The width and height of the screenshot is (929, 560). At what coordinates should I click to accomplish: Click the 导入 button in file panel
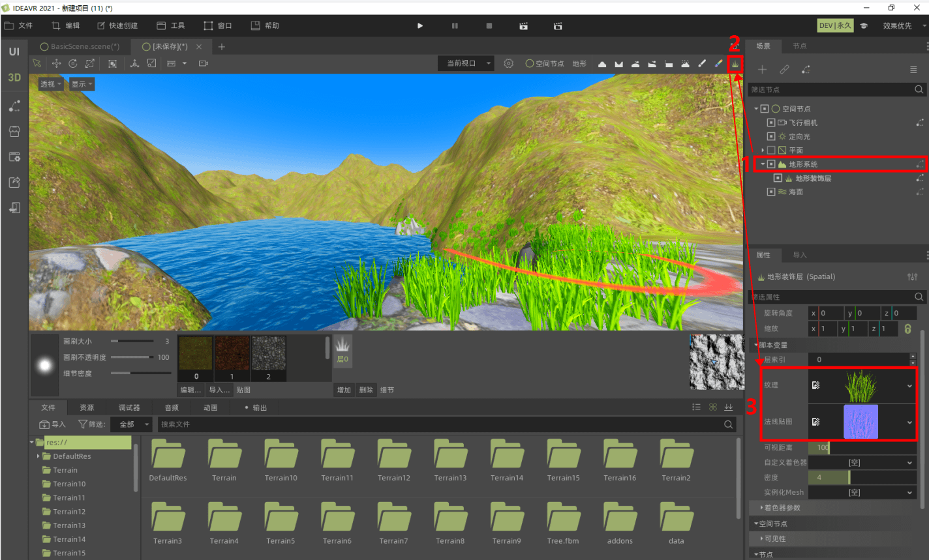tap(53, 424)
